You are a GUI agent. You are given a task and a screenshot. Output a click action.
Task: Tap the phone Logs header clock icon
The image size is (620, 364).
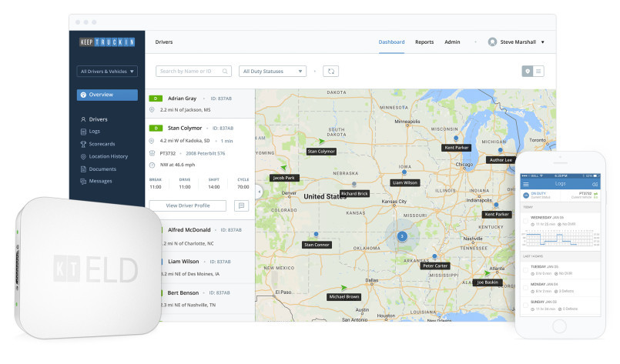click(x=595, y=184)
